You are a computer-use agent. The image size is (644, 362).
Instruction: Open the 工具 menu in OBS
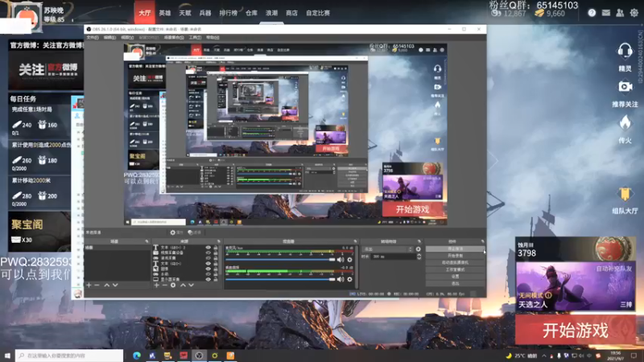(195, 37)
